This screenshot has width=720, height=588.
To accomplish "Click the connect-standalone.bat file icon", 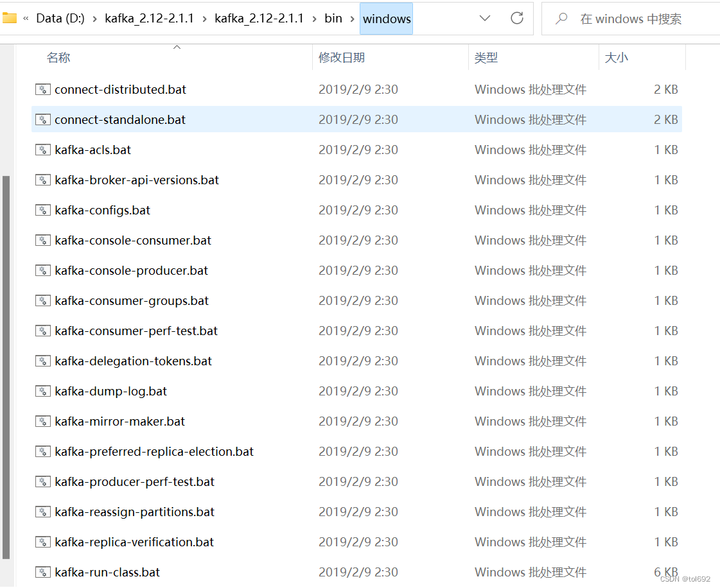I will tap(42, 120).
